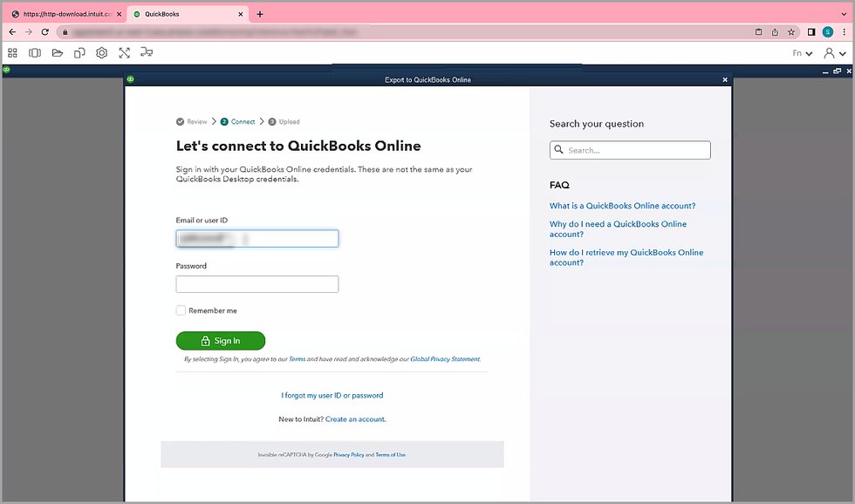The image size is (855, 504).
Task: Bookmark this page with the star icon
Action: 791,31
